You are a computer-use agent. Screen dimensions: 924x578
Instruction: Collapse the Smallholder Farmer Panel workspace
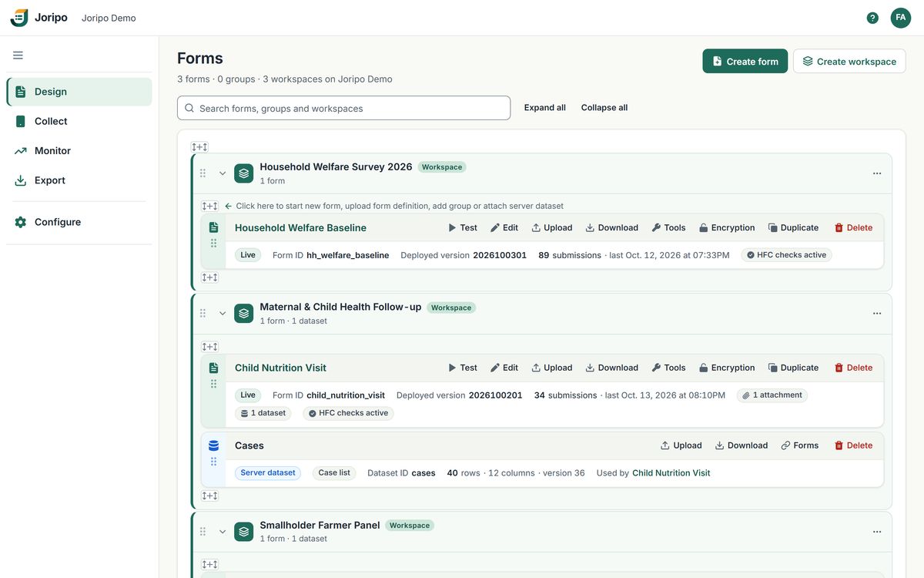[x=223, y=532]
